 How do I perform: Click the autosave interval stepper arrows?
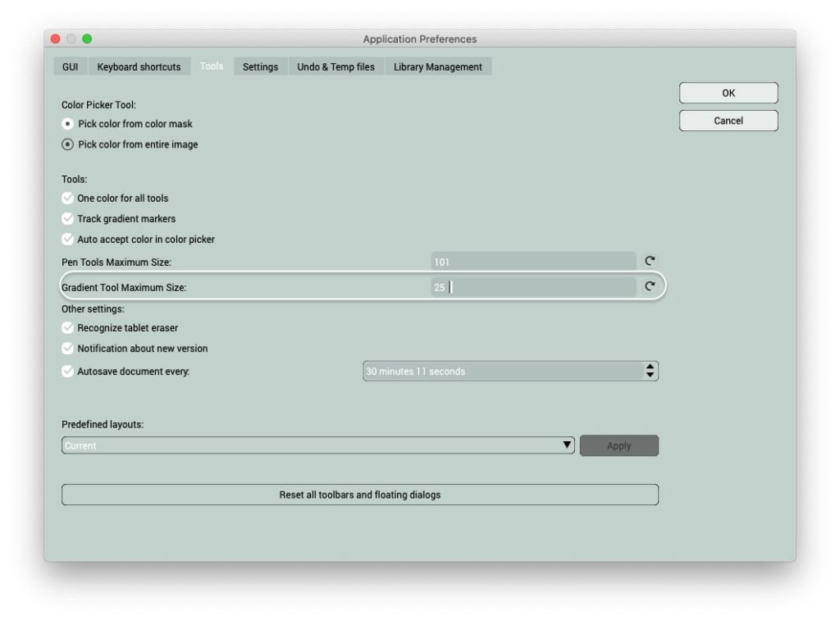(x=651, y=372)
